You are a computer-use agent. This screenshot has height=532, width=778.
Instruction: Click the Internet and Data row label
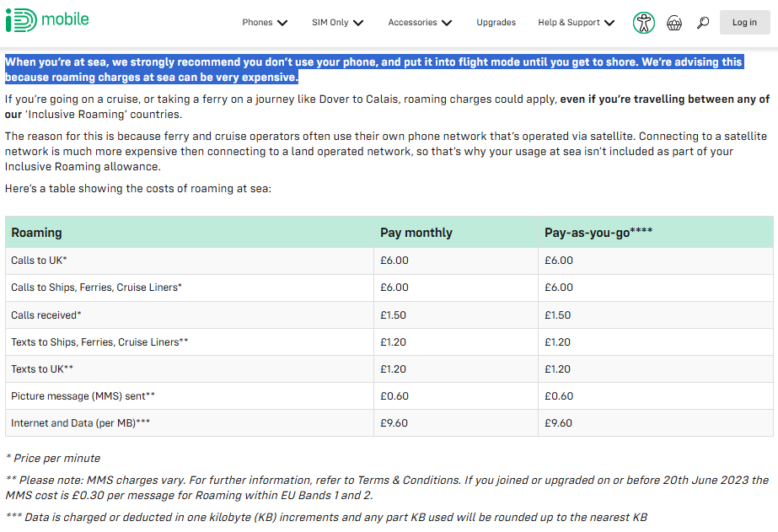pyautogui.click(x=80, y=423)
